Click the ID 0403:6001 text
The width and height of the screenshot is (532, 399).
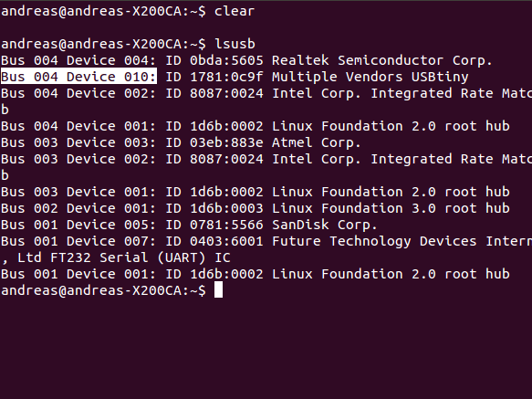point(214,241)
